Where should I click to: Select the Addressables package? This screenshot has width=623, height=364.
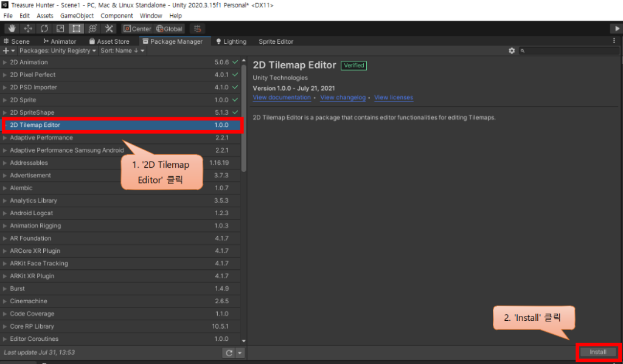(x=121, y=163)
